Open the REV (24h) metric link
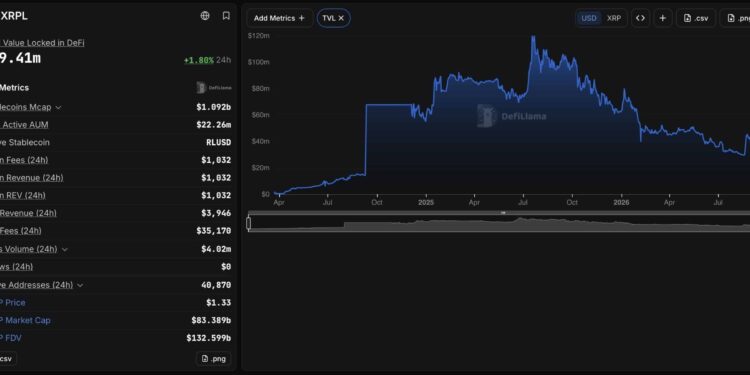Image resolution: width=750 pixels, height=375 pixels. tap(23, 195)
